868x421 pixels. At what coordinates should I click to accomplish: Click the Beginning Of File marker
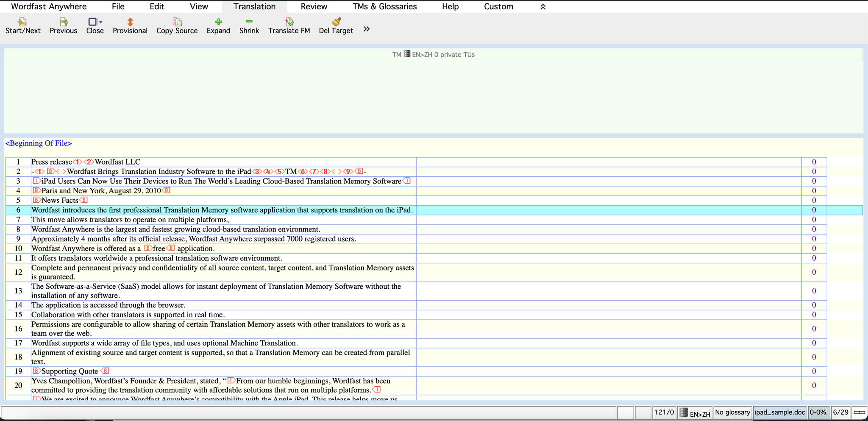39,143
